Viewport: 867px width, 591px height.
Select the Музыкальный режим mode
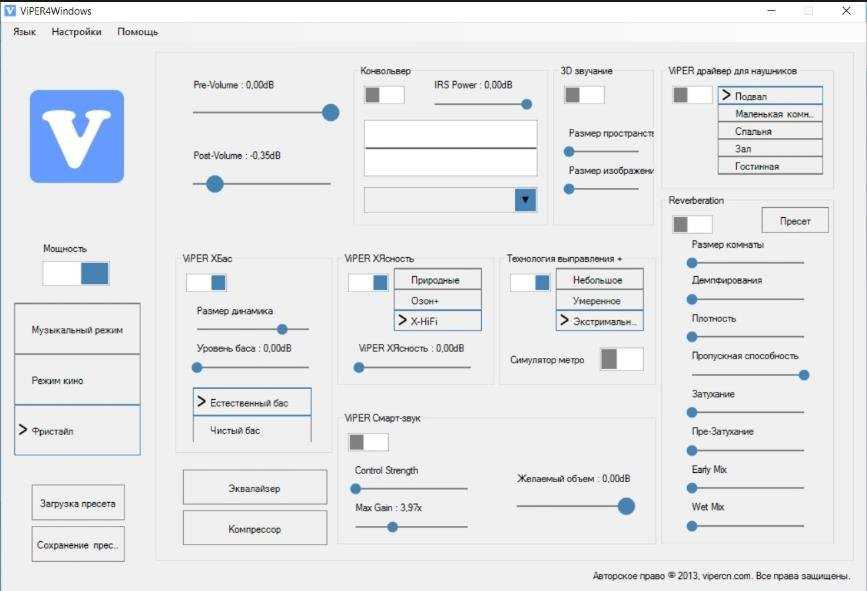(77, 329)
